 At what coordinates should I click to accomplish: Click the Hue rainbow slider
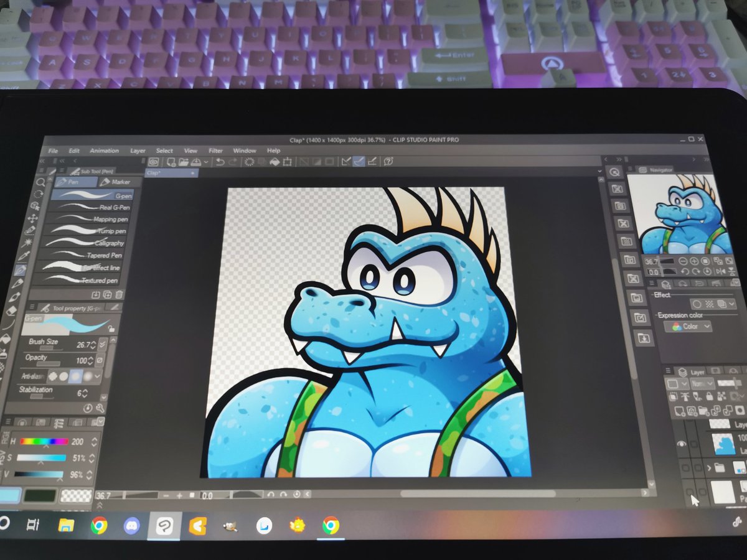point(44,441)
